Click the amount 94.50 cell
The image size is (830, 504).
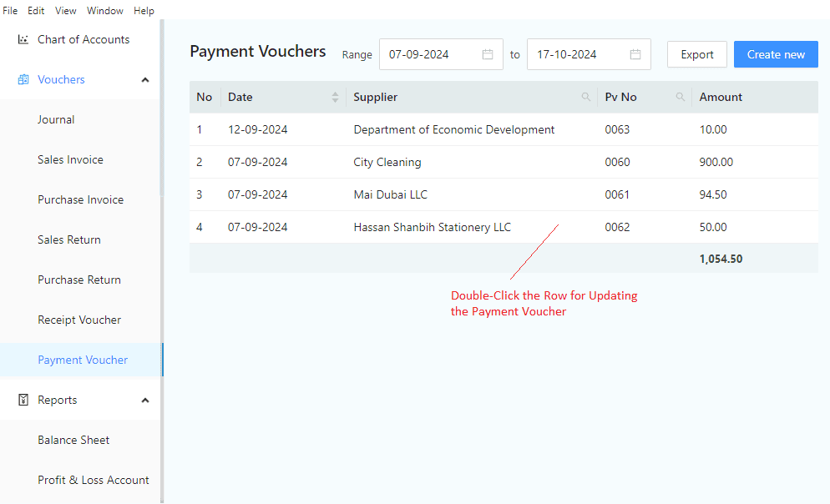point(712,194)
